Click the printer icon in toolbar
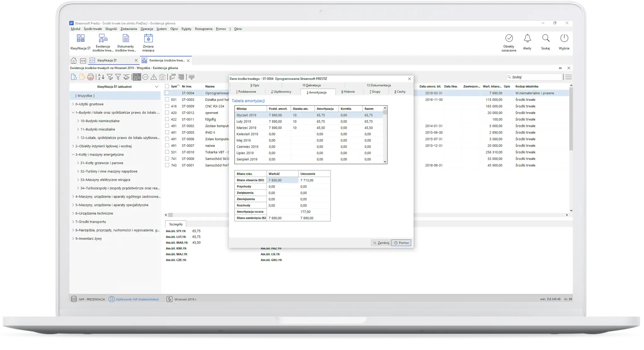 pyautogui.click(x=91, y=77)
